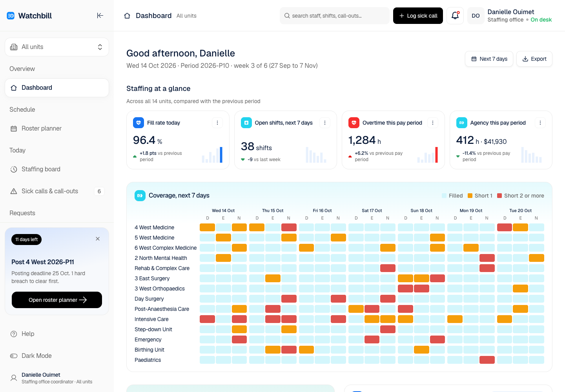565x392 pixels.
Task: Go to Staffing board
Action: pos(57,169)
